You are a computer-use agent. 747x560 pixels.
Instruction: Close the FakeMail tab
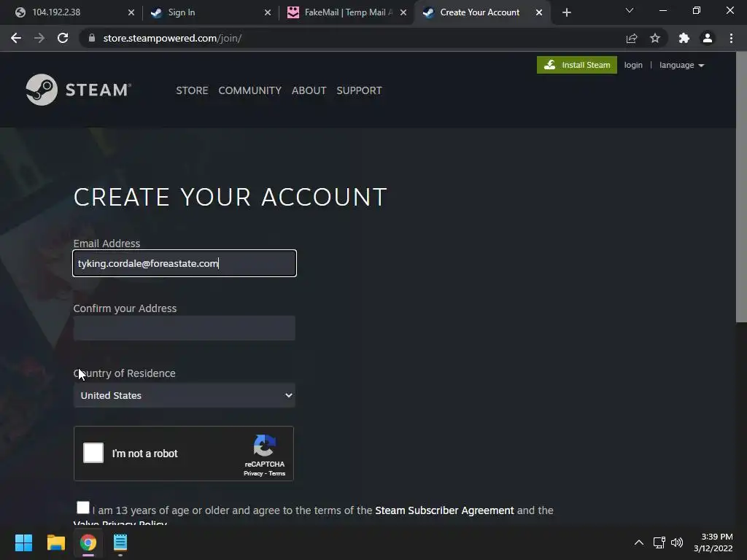click(x=403, y=12)
